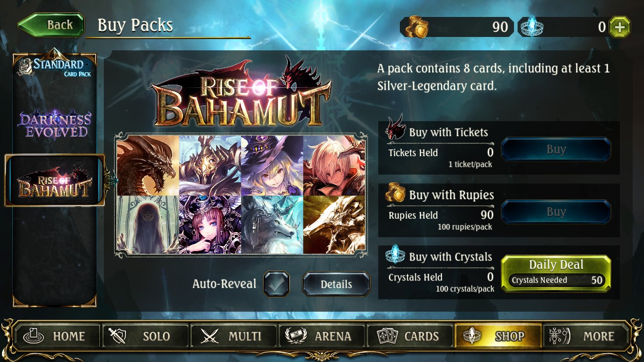This screenshot has width=644, height=362.
Task: Buy a pack with the Daily Deal
Action: pos(556,274)
